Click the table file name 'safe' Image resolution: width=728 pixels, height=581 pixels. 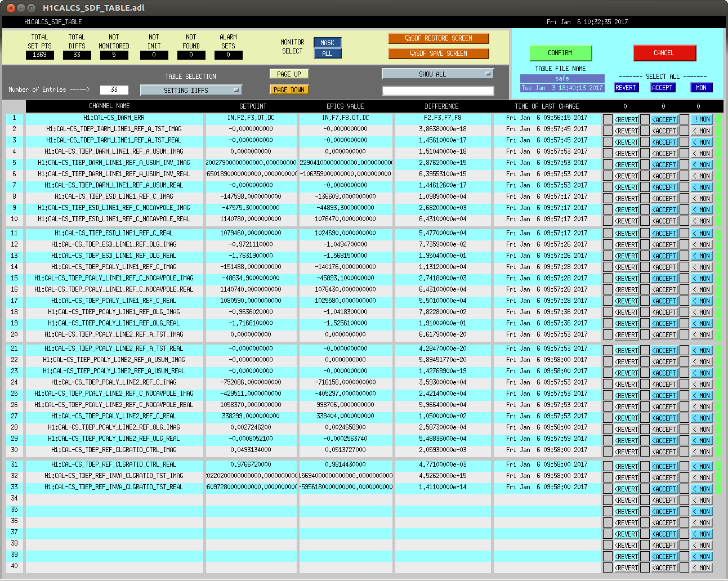pos(562,78)
